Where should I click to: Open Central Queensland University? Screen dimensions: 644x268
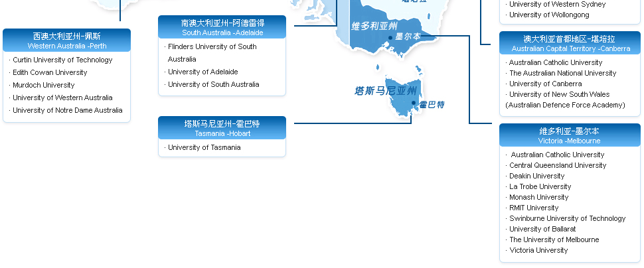pos(558,165)
